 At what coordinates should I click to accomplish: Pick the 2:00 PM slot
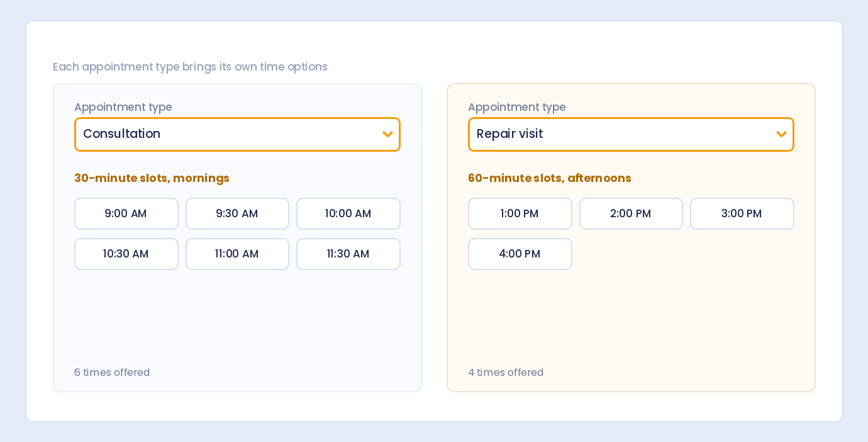click(x=631, y=213)
